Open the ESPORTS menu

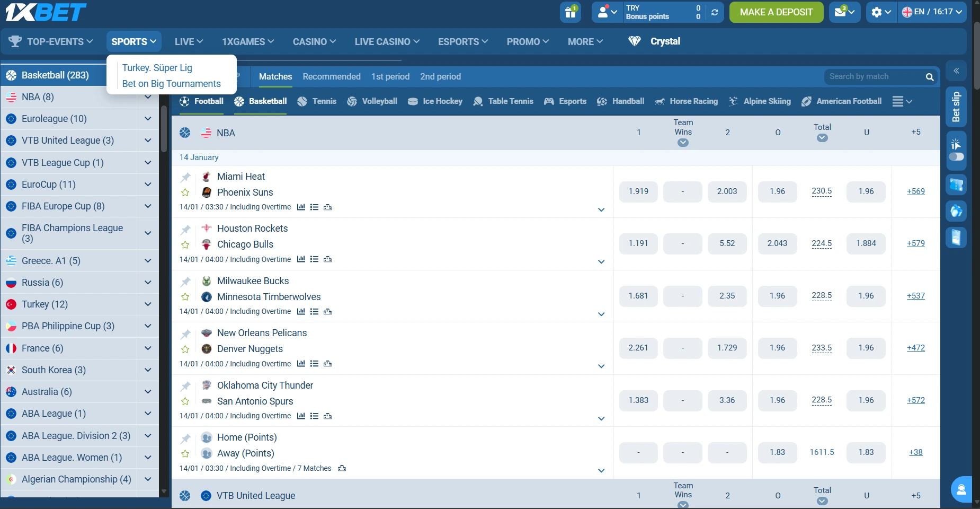pos(461,41)
